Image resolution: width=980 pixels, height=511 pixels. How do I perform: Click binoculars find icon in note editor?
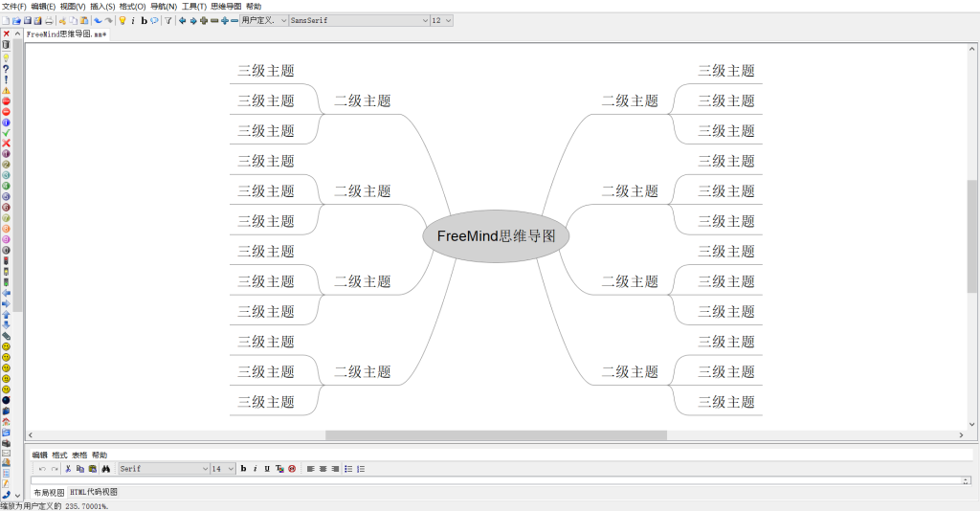[105, 469]
